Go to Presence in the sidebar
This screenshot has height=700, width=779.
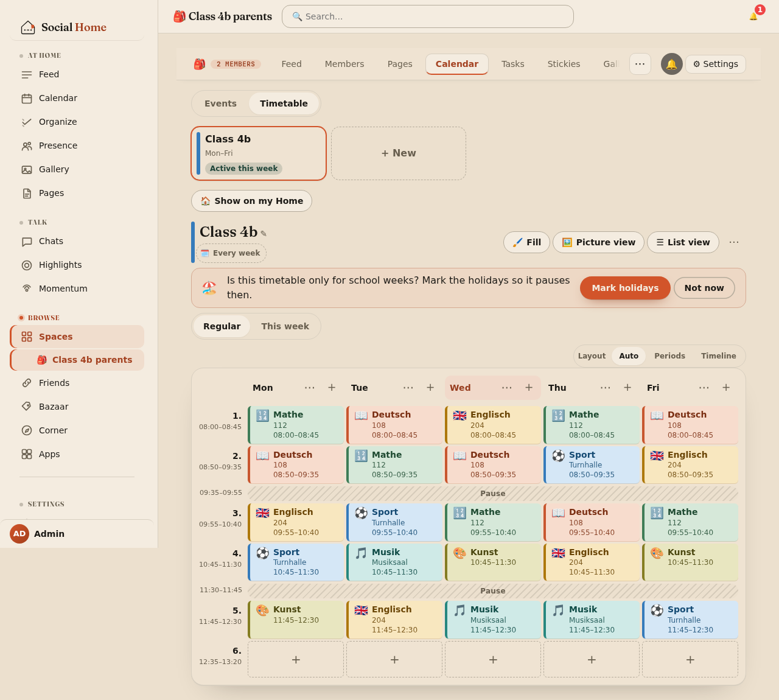77,145
